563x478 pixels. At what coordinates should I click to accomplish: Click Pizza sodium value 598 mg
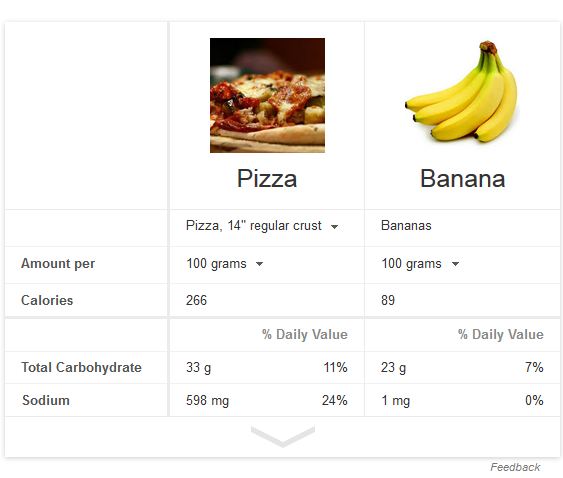pyautogui.click(x=208, y=400)
